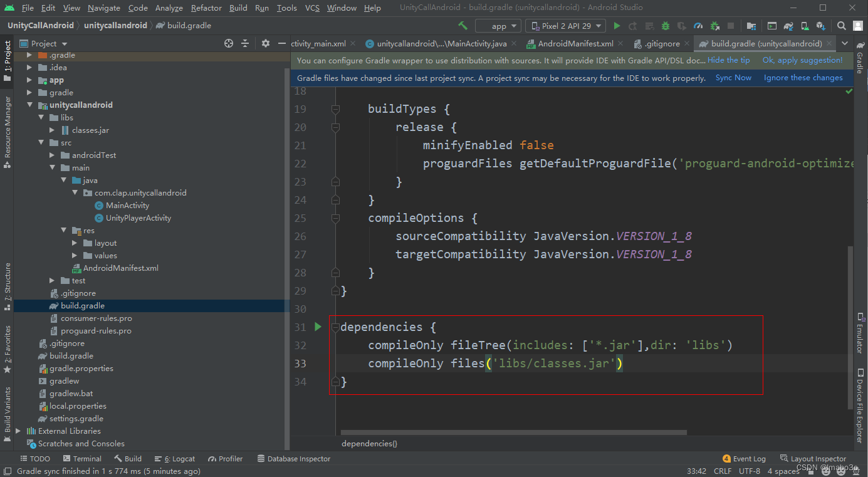Close the build.gradle (:unitycallandroid) tab

tap(830, 44)
